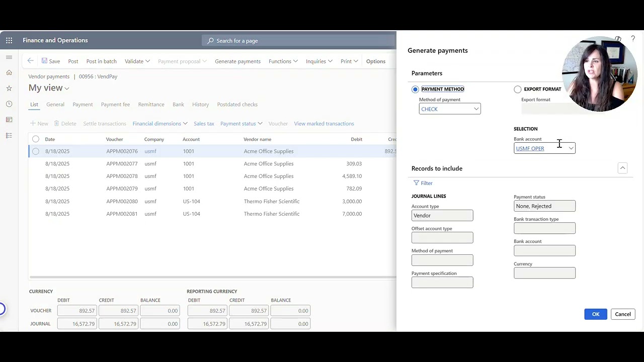Screen dimensions: 644x362
Task: Switch to the Payment fee tab
Action: pyautogui.click(x=115, y=105)
